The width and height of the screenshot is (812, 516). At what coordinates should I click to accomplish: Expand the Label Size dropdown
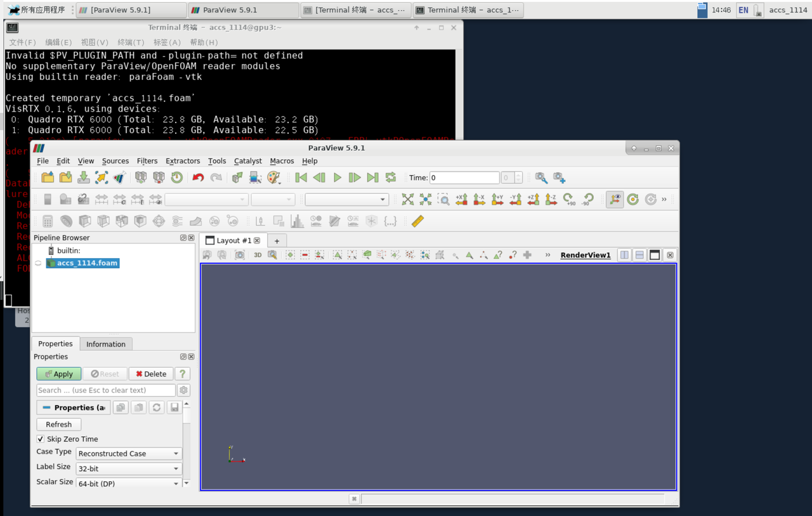click(x=129, y=469)
